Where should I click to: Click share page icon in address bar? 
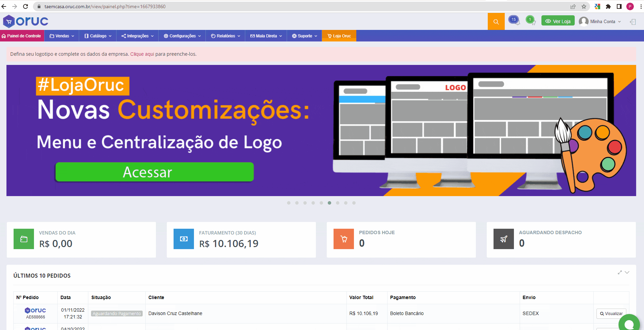click(x=573, y=6)
